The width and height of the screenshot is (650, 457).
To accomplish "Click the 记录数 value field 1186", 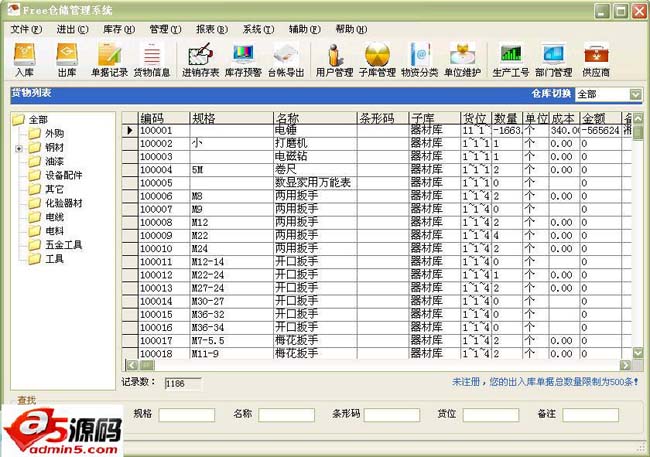I will [182, 384].
